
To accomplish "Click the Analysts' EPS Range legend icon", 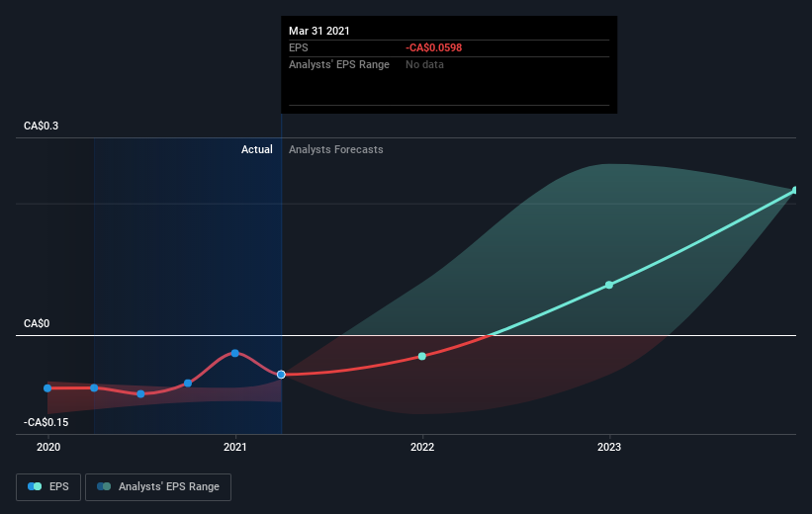I will [104, 486].
